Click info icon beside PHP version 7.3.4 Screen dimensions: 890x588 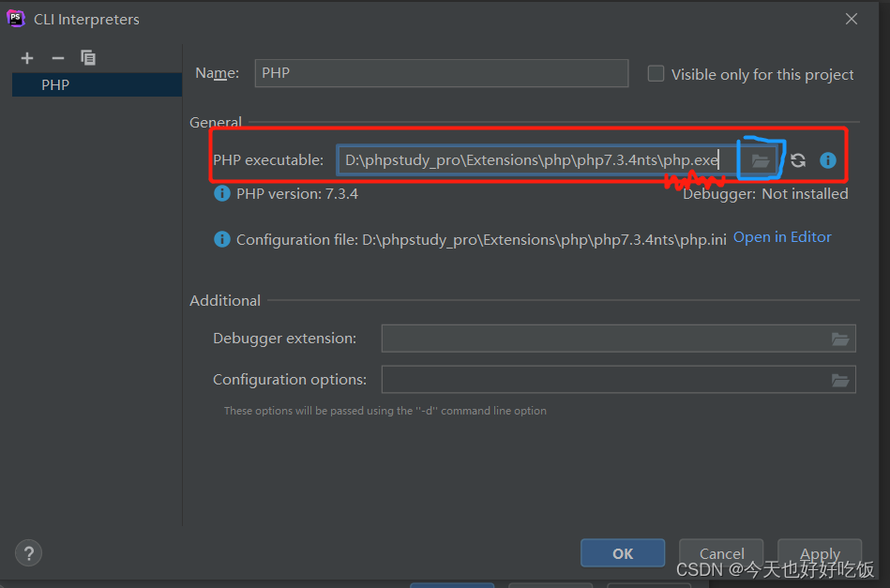coord(222,193)
